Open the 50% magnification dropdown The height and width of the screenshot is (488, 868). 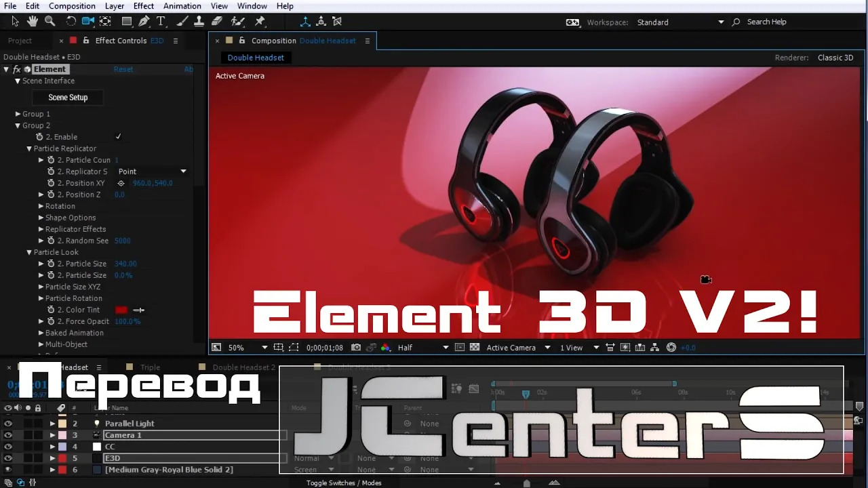[x=248, y=348]
